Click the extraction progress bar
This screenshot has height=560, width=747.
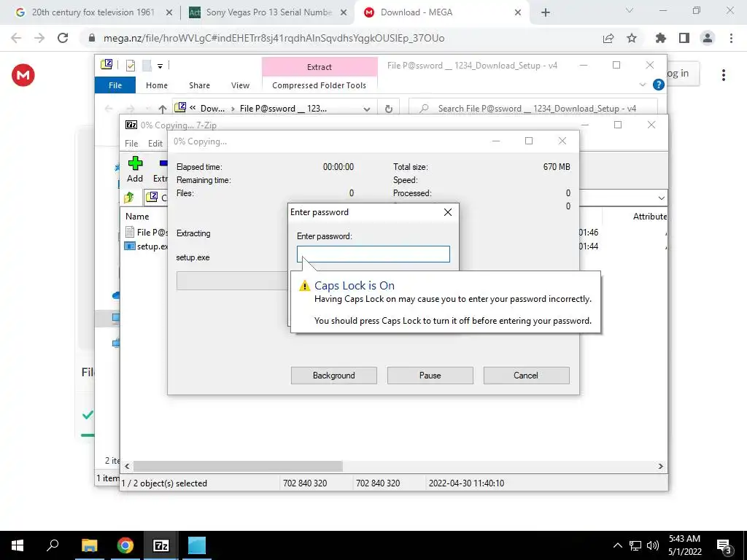coord(231,281)
